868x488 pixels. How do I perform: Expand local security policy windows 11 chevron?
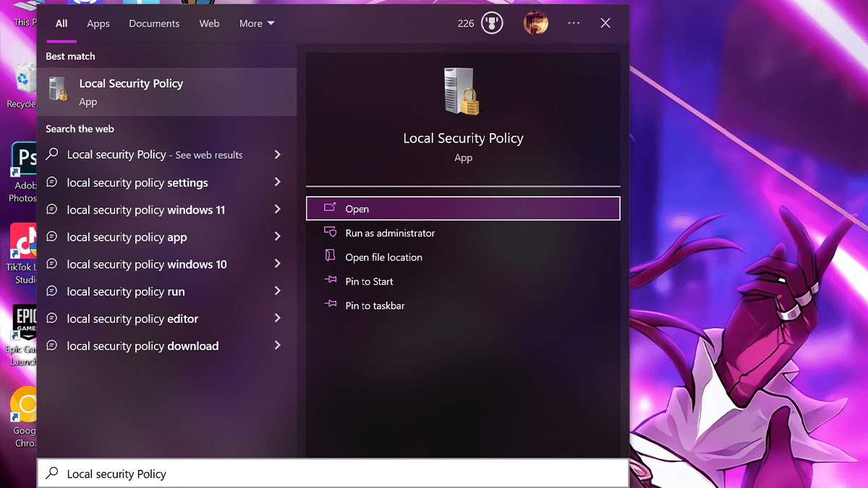pyautogui.click(x=278, y=210)
